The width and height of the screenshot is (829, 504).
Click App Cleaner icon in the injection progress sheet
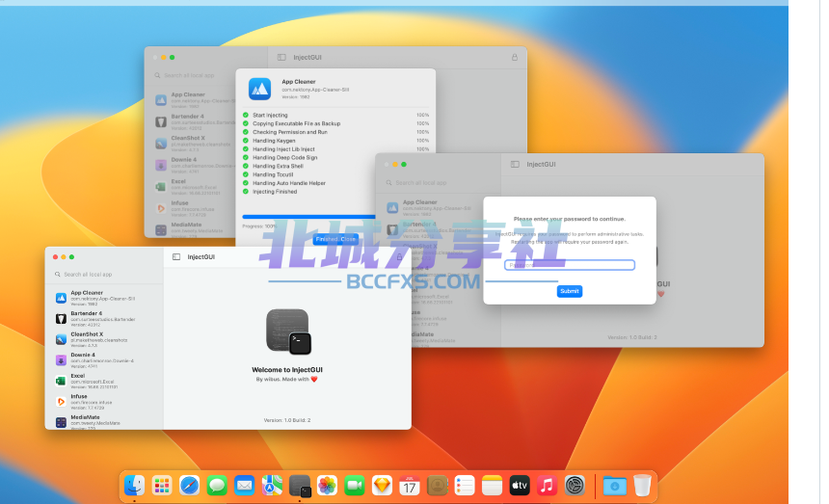259,89
